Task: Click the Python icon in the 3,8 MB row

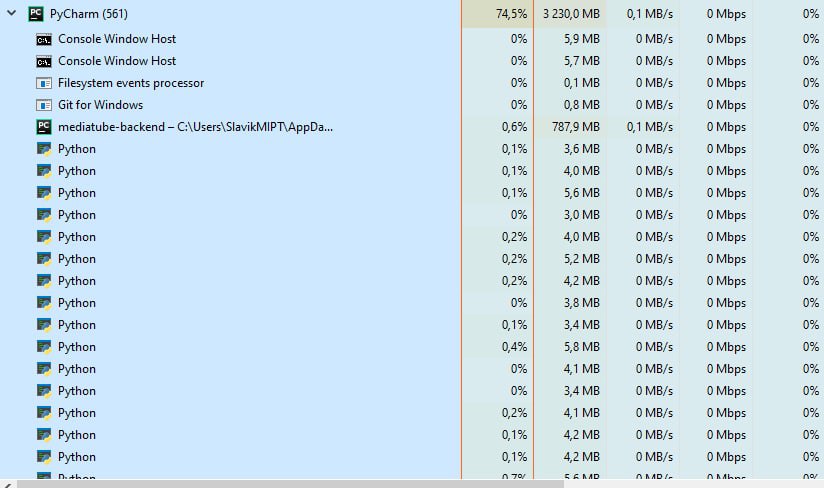Action: [44, 303]
